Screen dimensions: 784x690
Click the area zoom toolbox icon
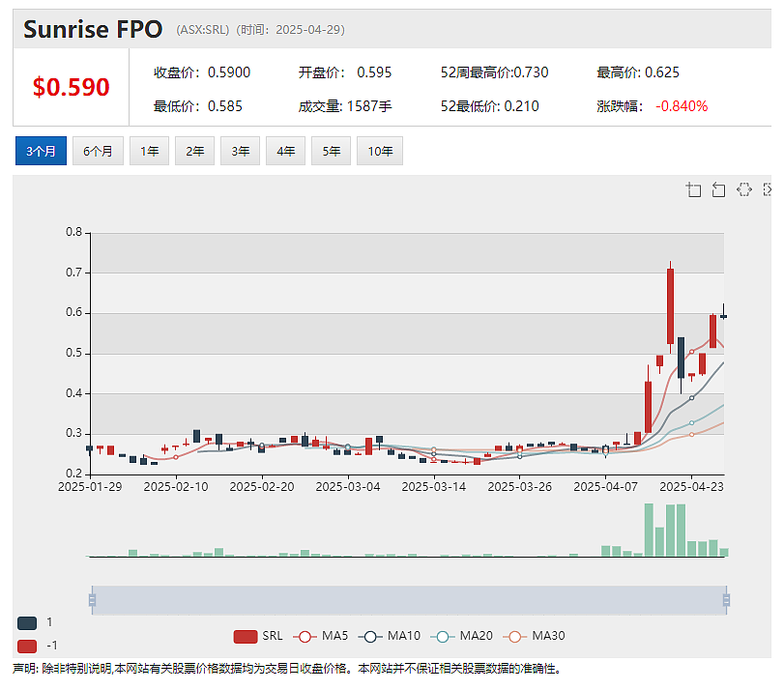693,189
